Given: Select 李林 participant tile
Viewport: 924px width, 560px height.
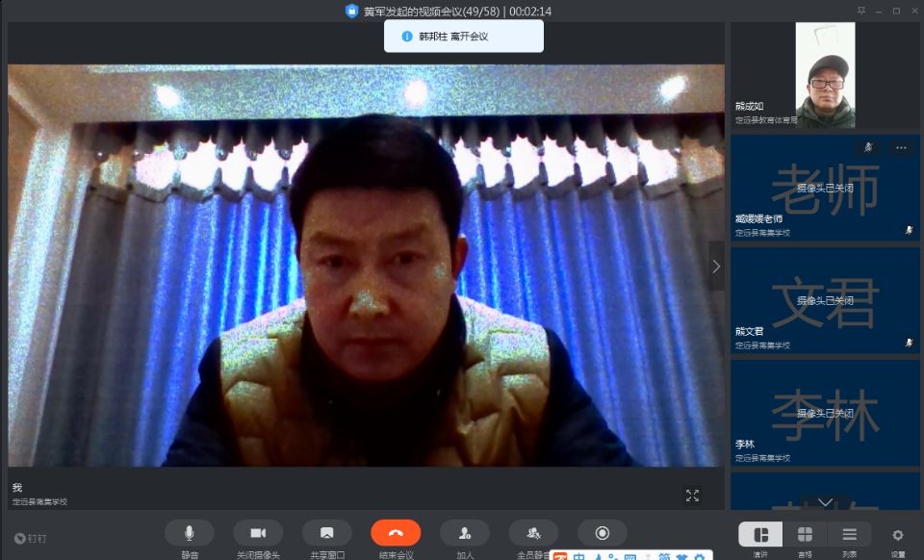Looking at the screenshot, I should point(825,414).
